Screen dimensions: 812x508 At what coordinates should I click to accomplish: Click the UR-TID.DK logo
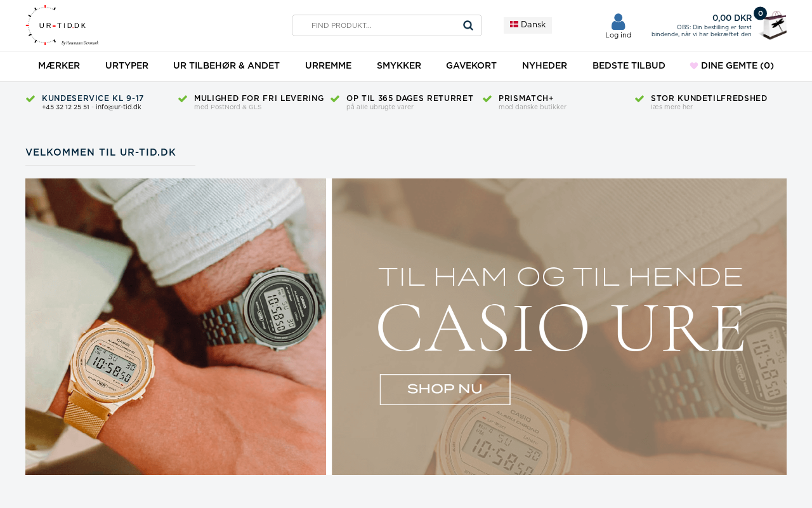62,25
